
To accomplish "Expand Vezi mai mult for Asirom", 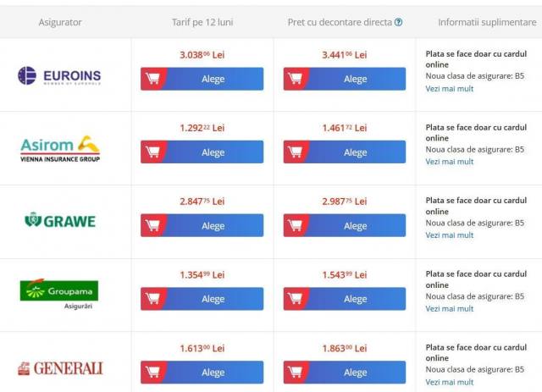I will [x=449, y=162].
